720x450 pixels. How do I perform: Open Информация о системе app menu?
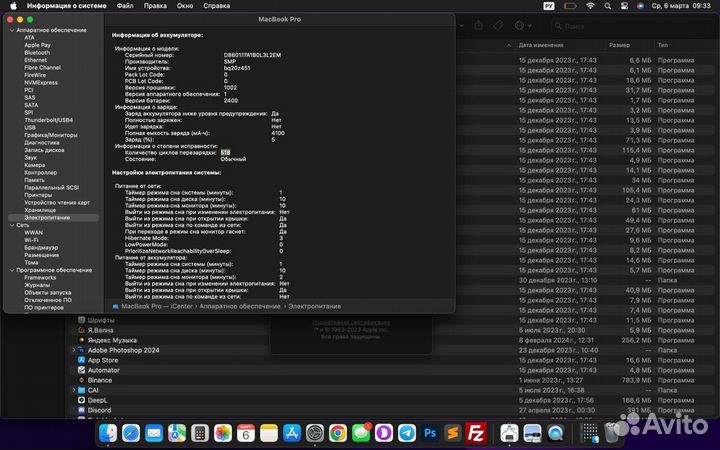[67, 6]
